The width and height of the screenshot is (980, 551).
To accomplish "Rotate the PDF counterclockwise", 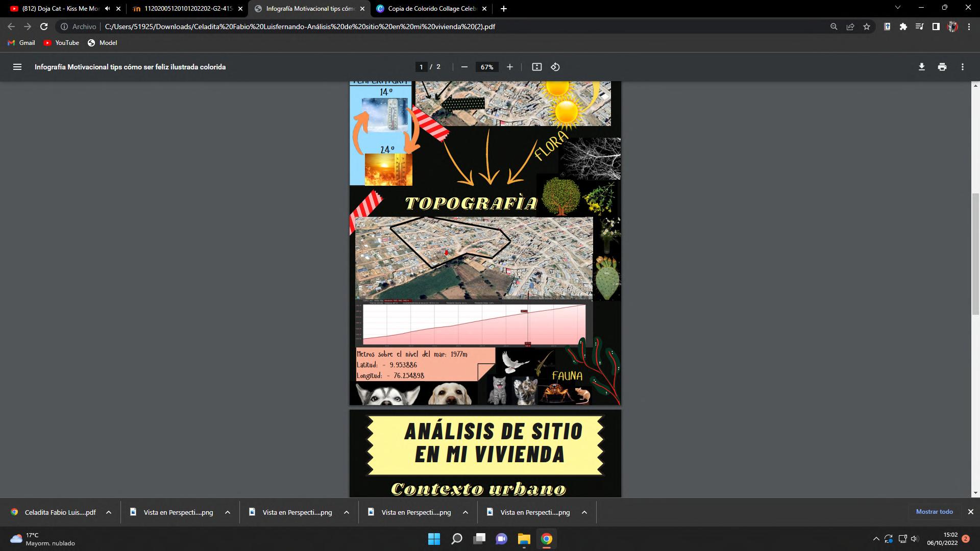I will point(555,67).
